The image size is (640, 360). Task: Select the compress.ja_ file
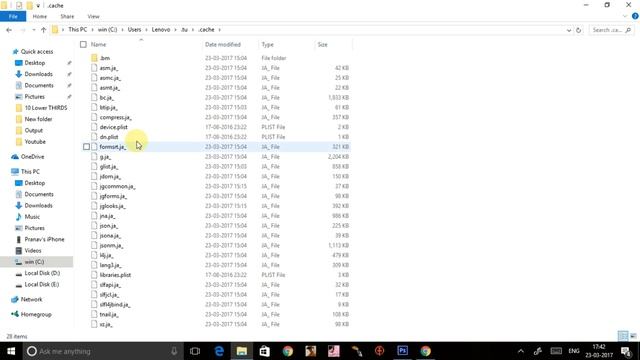[115, 117]
